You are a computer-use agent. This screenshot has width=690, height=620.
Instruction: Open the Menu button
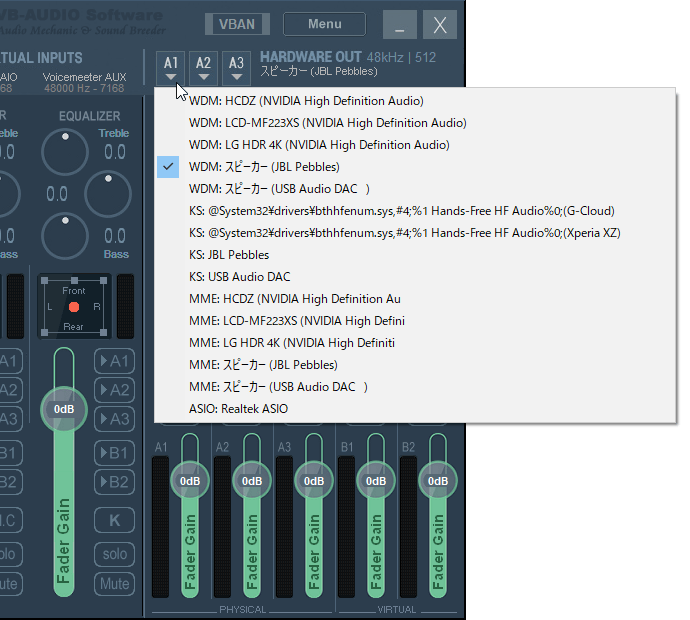[x=324, y=24]
